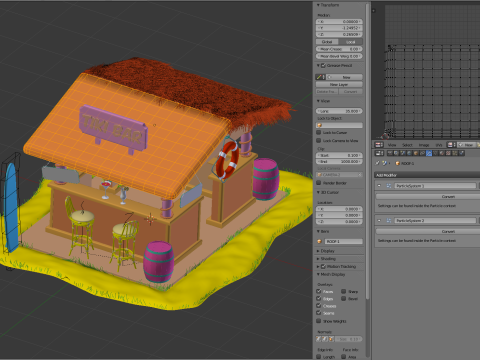This screenshot has height=360, width=480.
Task: Collapse the ParticleSystem 2 modifier
Action: pos(379,220)
